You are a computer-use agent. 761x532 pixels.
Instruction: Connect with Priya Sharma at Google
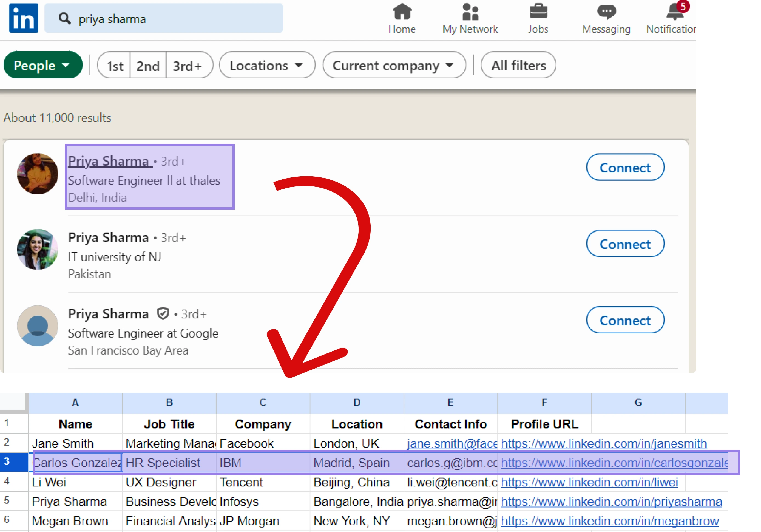(625, 320)
